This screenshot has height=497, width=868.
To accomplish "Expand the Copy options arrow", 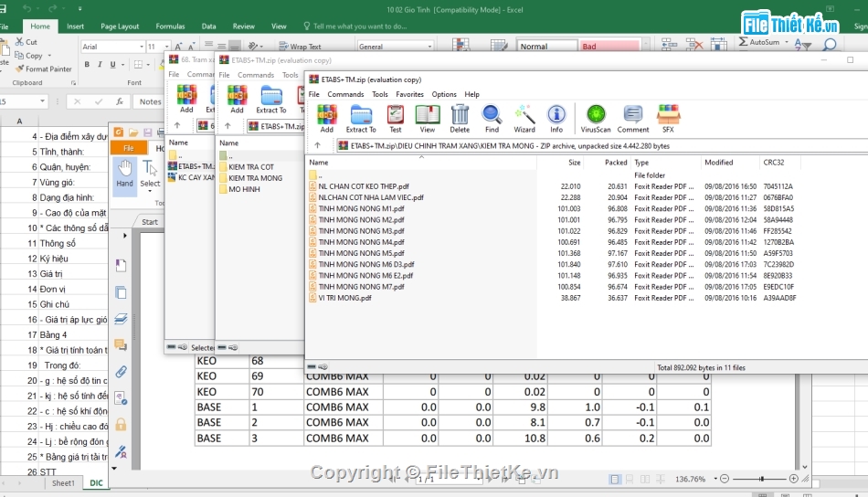I will tap(49, 56).
